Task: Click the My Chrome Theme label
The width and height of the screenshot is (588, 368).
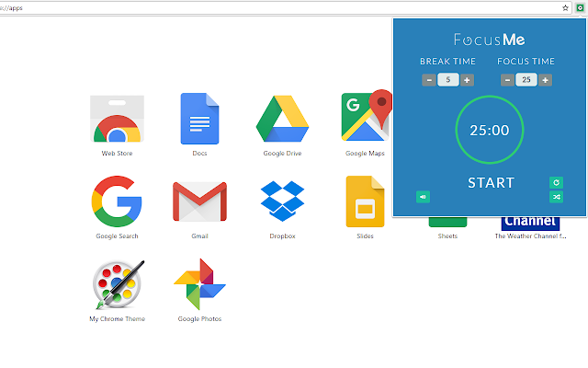Action: point(117,319)
